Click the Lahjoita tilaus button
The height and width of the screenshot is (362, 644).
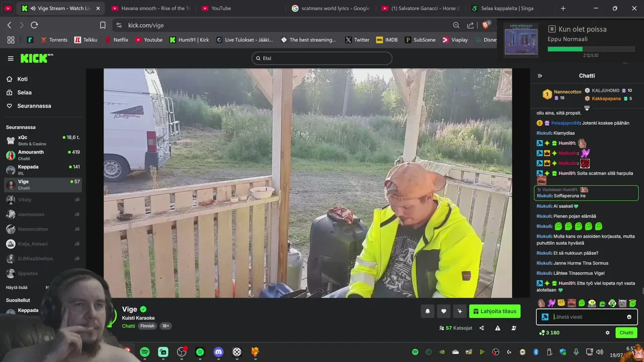(495, 311)
